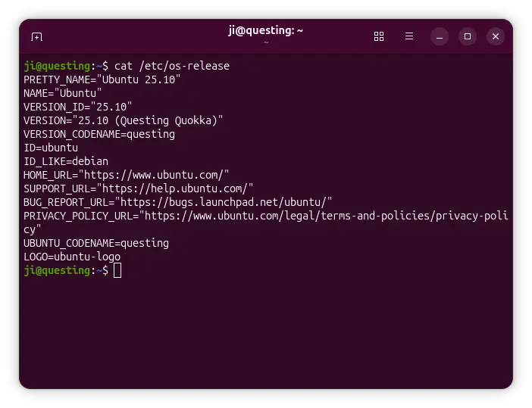Maximize the terminal window
Viewport: 532px width, 408px height.
click(468, 36)
